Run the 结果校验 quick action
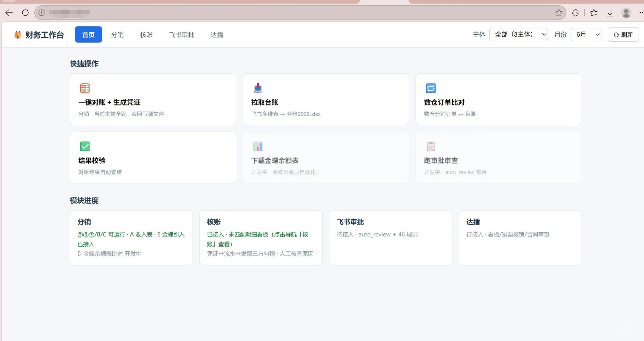Image resolution: width=644 pixels, height=341 pixels. tap(153, 157)
